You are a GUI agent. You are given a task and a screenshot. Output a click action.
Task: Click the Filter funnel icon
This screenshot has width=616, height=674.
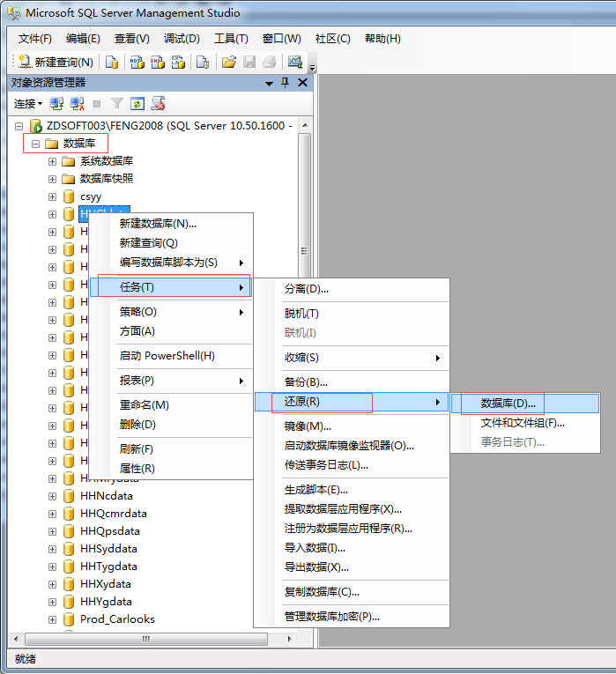coord(117,104)
